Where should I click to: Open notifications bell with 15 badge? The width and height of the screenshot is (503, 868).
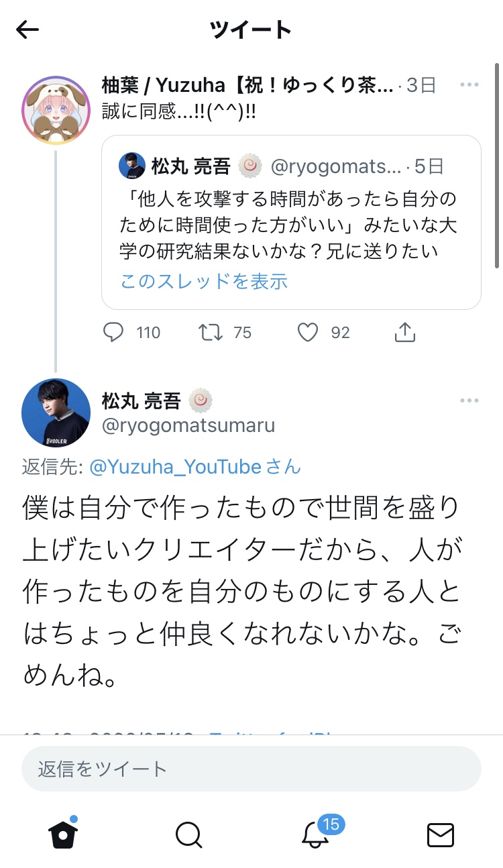point(316,834)
